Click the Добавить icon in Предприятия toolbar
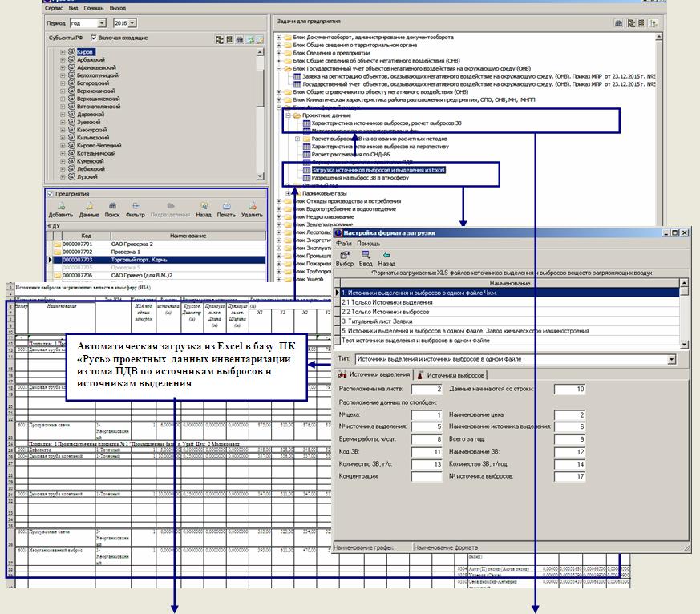 click(60, 206)
